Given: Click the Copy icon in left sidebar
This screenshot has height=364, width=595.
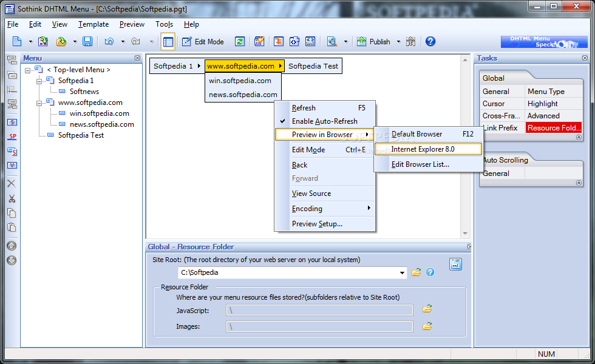Looking at the screenshot, I should (12, 213).
